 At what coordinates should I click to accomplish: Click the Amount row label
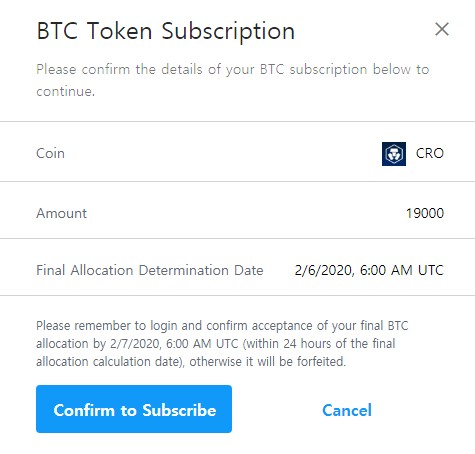coord(61,213)
